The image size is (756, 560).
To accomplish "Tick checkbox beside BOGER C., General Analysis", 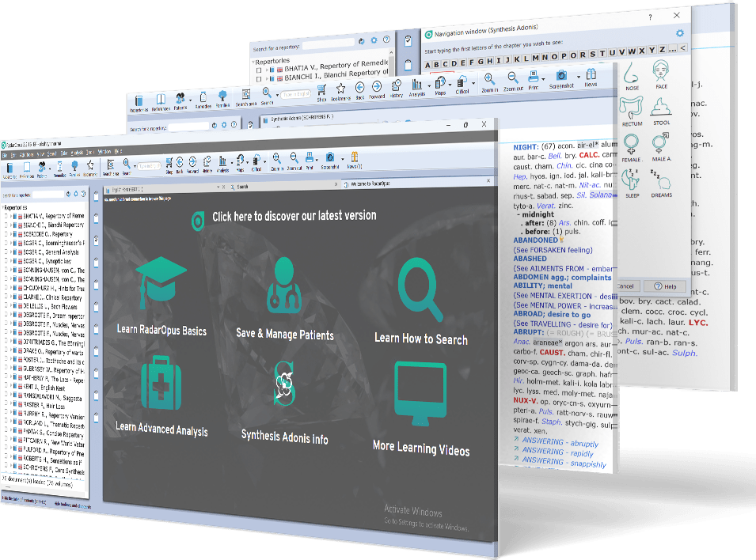I will click(x=6, y=251).
